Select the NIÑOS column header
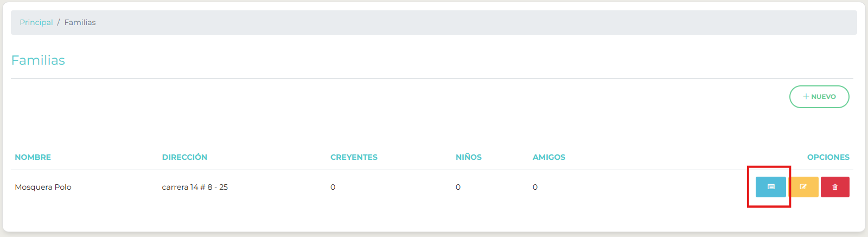The width and height of the screenshot is (868, 237). pyautogui.click(x=469, y=157)
